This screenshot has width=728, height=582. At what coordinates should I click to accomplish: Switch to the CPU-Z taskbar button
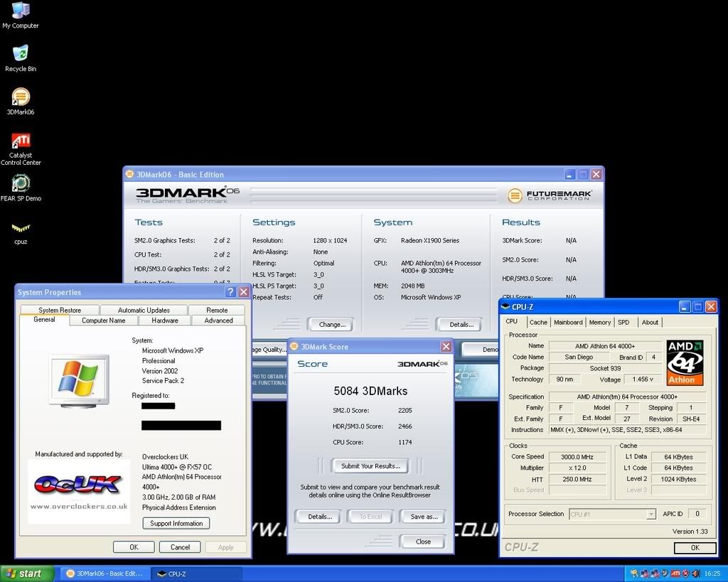pyautogui.click(x=198, y=573)
